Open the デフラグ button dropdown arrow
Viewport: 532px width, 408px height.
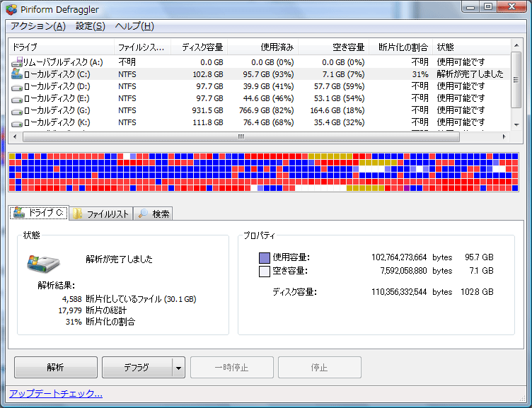click(178, 368)
